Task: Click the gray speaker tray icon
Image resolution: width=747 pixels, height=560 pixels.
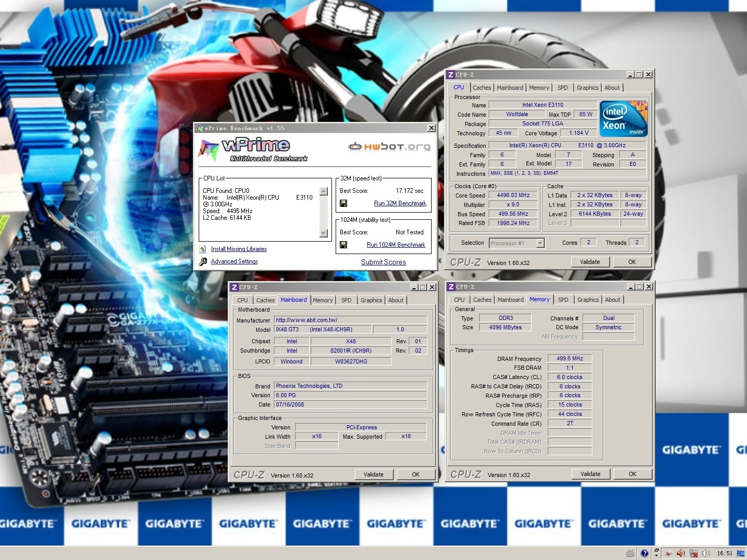Action: tap(706, 553)
